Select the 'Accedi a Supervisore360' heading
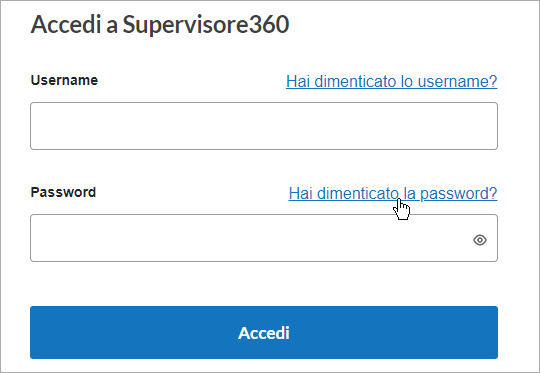The height and width of the screenshot is (373, 540). point(160,25)
